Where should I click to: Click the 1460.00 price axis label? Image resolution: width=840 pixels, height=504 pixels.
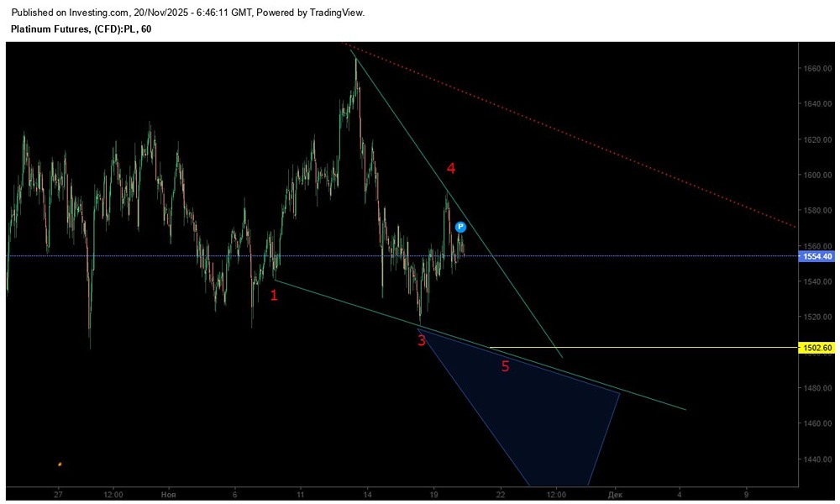(x=816, y=423)
